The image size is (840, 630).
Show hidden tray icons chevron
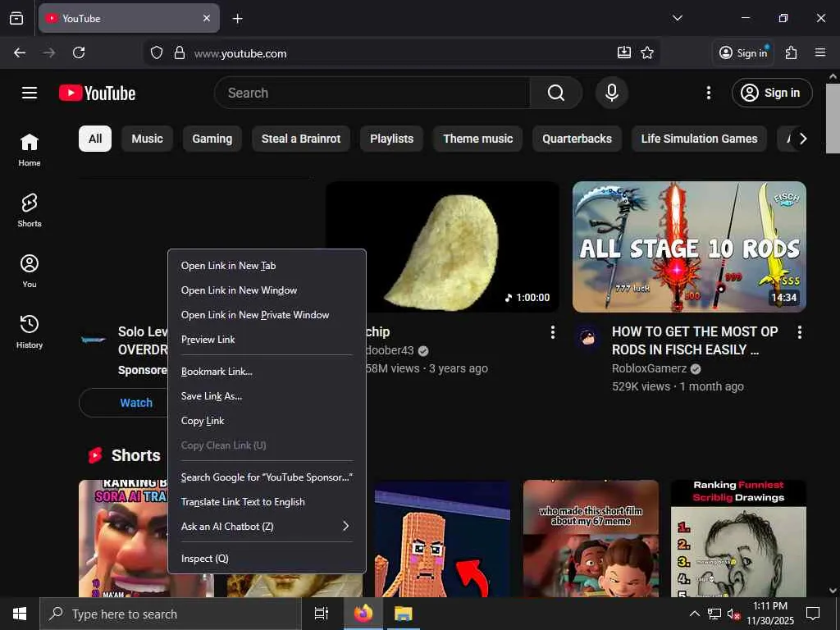(x=694, y=614)
